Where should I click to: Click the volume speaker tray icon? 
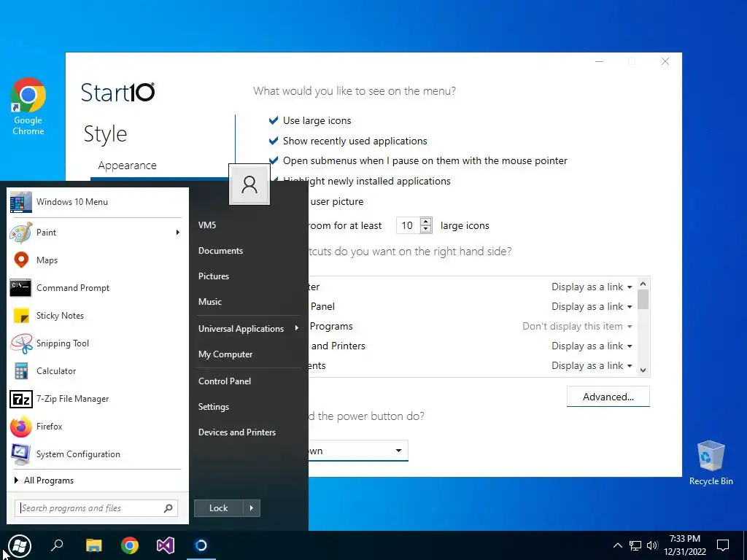[x=652, y=545]
